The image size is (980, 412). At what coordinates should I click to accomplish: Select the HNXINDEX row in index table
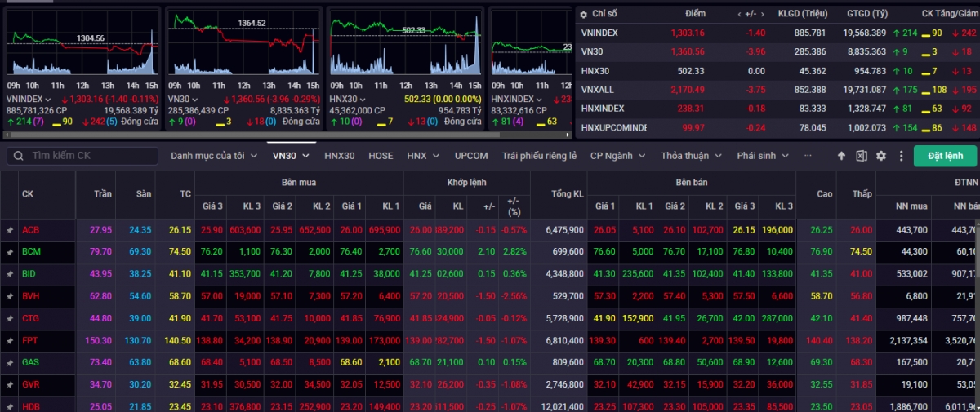(x=777, y=109)
